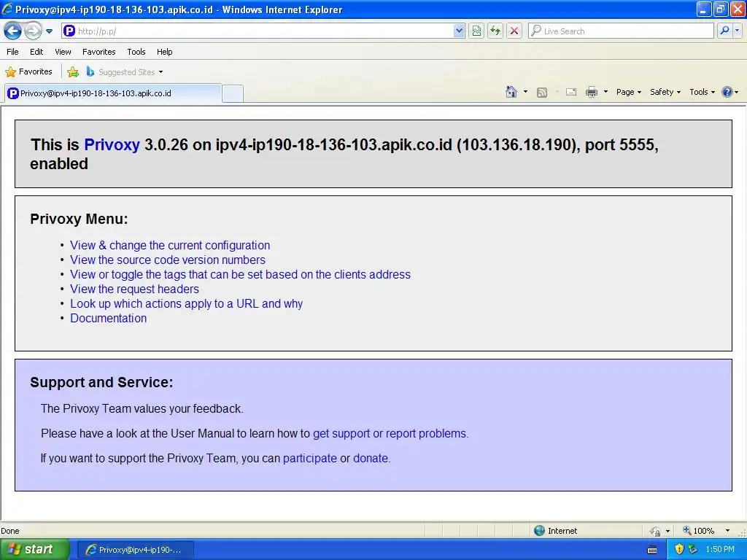Open the Favorites menu
747x560 pixels.
pyautogui.click(x=98, y=52)
